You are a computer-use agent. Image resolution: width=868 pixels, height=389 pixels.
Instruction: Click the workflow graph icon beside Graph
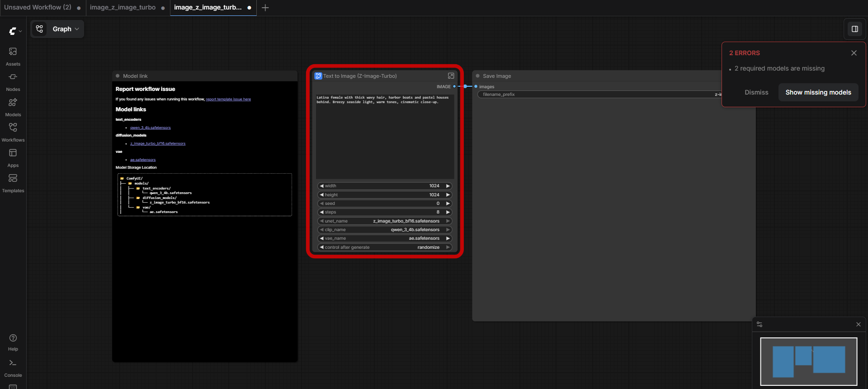(40, 29)
